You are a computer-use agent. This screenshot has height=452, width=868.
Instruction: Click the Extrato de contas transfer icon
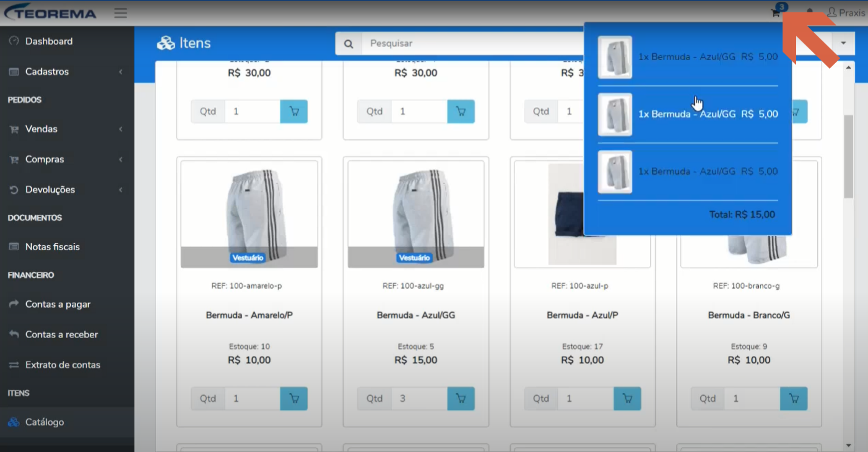pos(14,365)
